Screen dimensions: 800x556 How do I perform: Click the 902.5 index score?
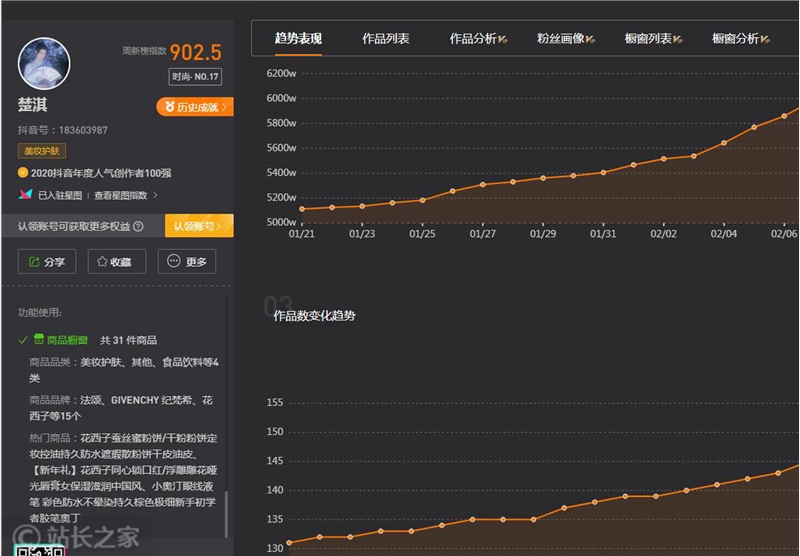[196, 53]
